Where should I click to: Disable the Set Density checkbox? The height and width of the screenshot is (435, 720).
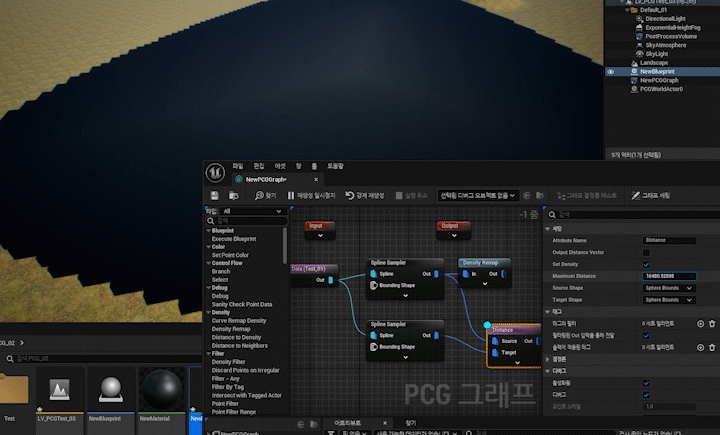(646, 264)
